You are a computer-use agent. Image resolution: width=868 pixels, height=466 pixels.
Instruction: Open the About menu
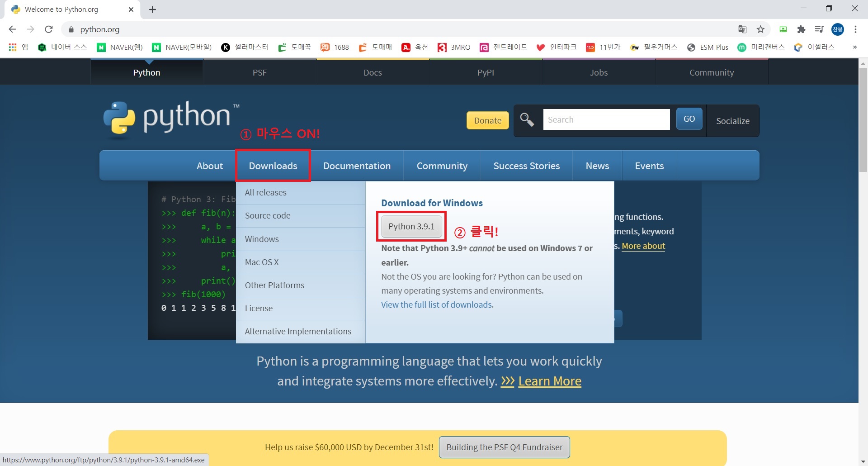210,166
